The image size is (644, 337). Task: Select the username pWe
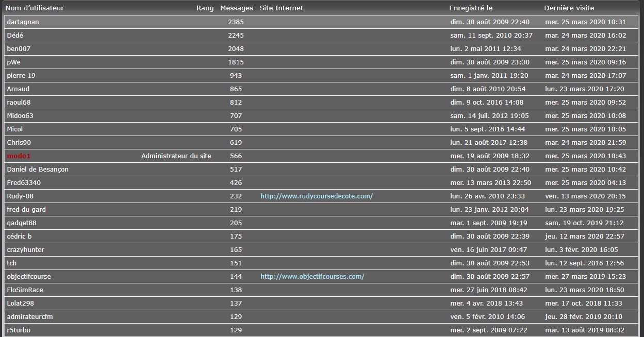13,62
